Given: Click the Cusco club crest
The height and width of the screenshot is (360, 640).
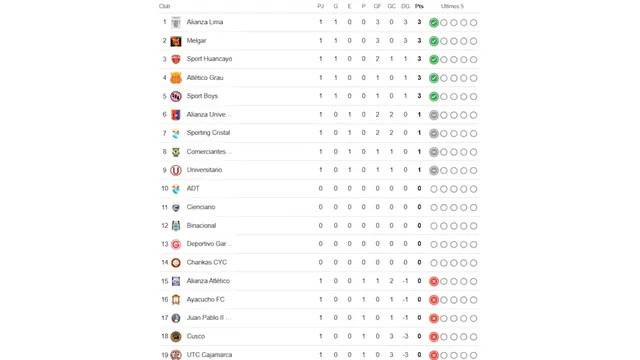Looking at the screenshot, I should click(176, 337).
